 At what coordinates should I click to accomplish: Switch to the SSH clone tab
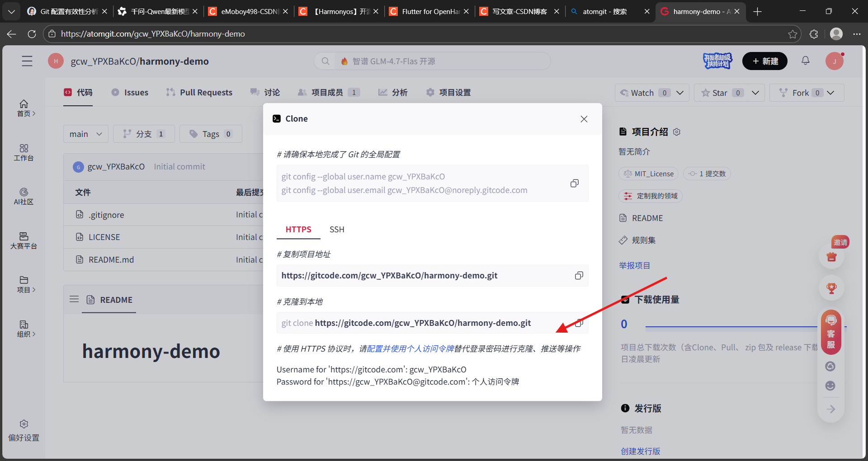pyautogui.click(x=336, y=229)
